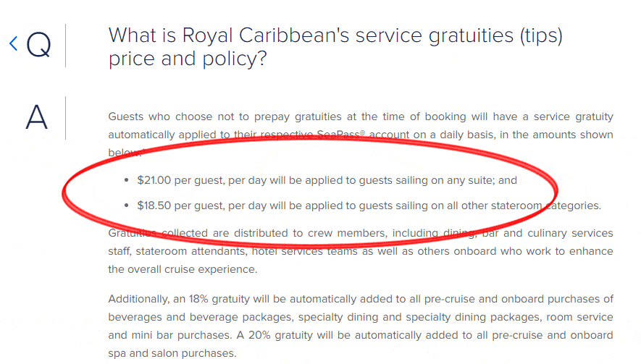Click the large Q question icon
Viewport: 641px width, 364px height.
click(39, 45)
